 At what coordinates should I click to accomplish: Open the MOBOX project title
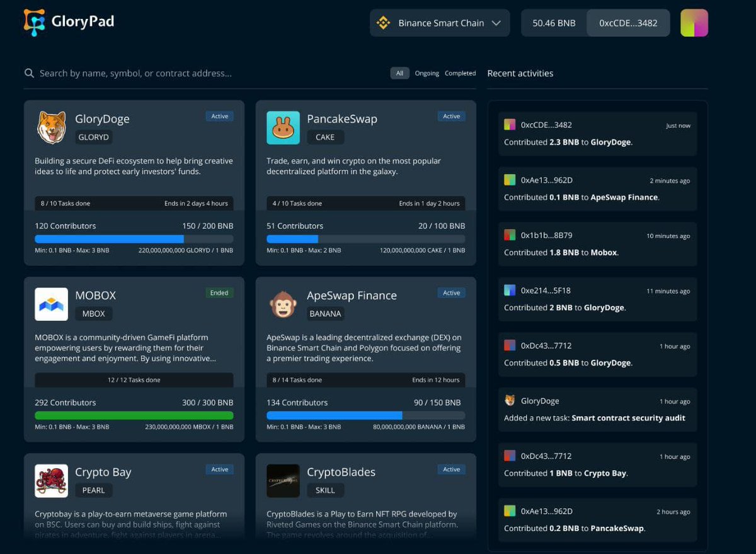click(96, 296)
